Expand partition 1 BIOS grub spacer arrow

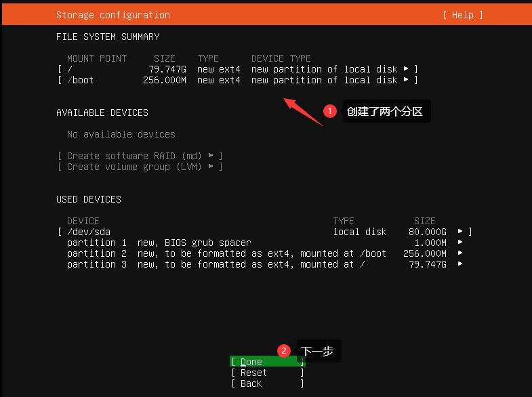pos(460,242)
